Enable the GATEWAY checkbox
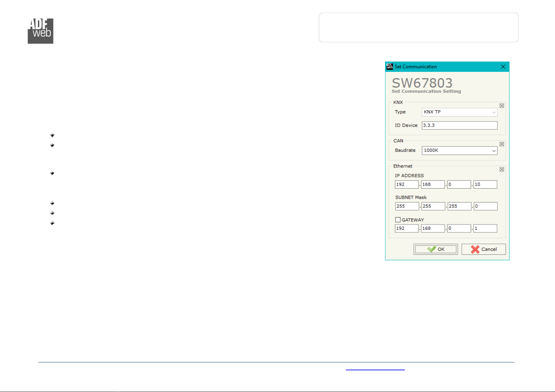The width and height of the screenshot is (555, 392). click(x=398, y=220)
